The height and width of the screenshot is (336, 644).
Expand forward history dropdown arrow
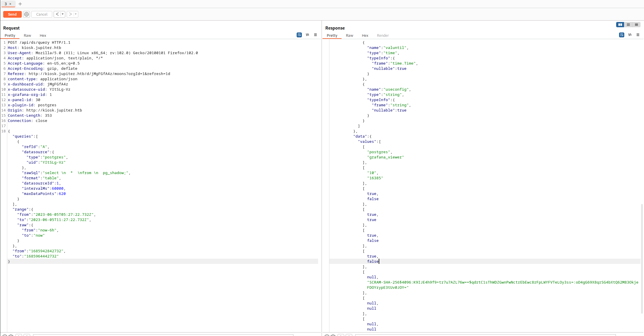click(x=76, y=14)
